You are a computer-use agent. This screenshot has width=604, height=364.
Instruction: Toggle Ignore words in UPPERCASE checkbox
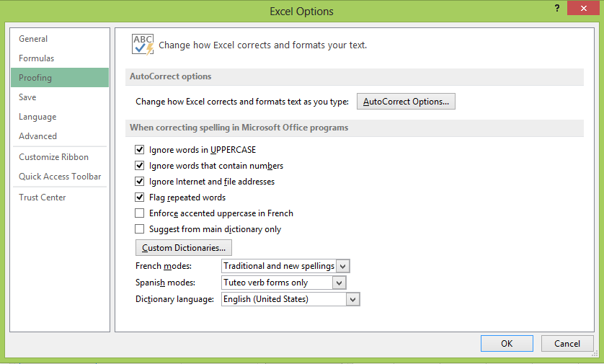click(x=139, y=149)
